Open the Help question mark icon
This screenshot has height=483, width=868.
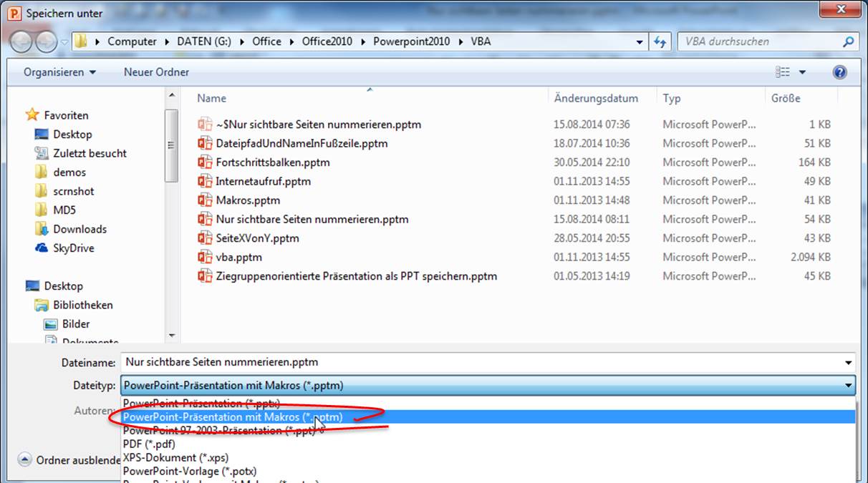tap(840, 72)
